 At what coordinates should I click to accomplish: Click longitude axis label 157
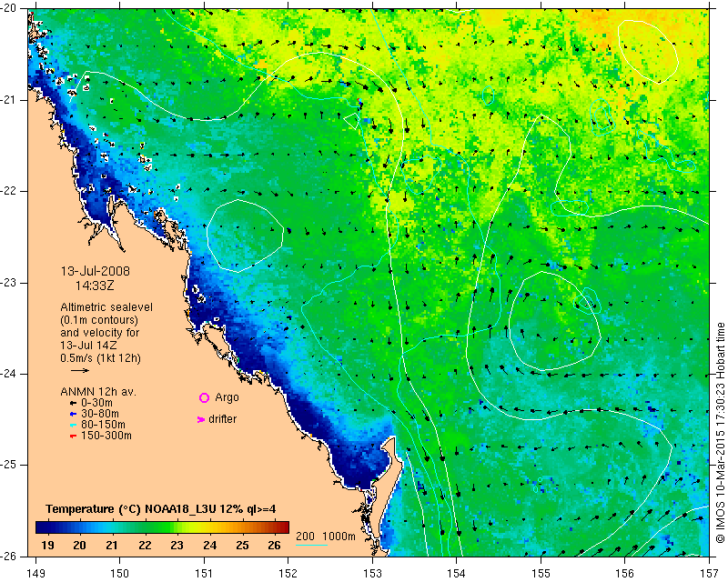pos(710,574)
